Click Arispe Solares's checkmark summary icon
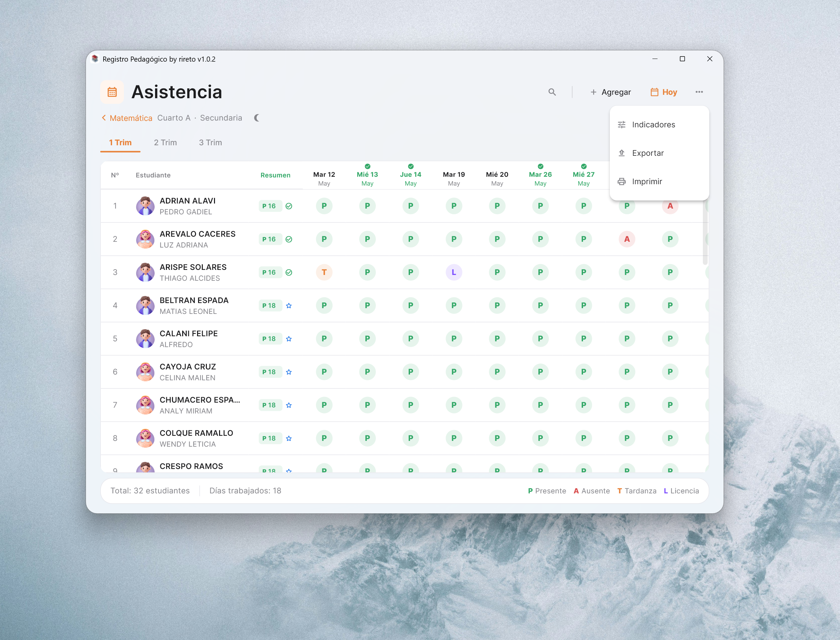 (x=289, y=272)
